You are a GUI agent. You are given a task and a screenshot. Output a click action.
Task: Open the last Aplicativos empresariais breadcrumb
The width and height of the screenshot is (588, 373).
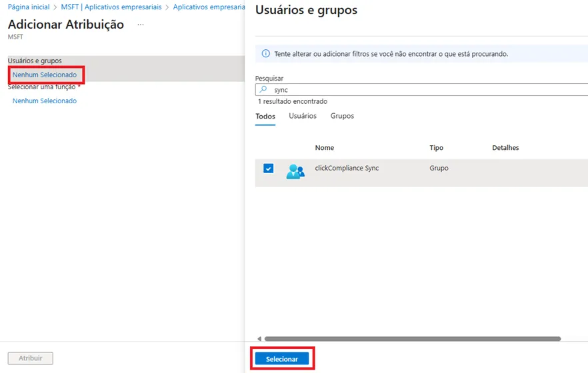point(209,7)
